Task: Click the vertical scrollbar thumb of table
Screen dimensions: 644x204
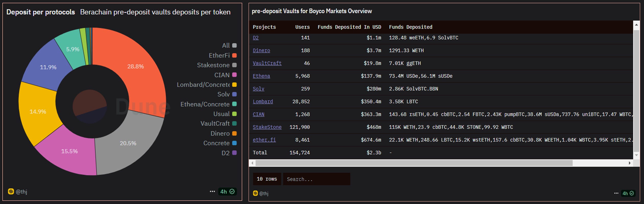Action: [x=636, y=91]
